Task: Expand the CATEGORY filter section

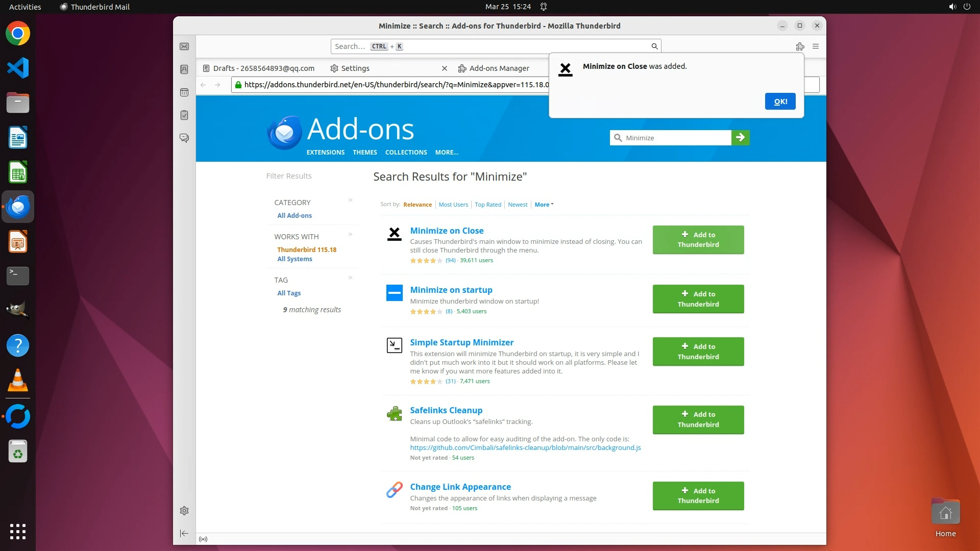Action: pyautogui.click(x=350, y=200)
